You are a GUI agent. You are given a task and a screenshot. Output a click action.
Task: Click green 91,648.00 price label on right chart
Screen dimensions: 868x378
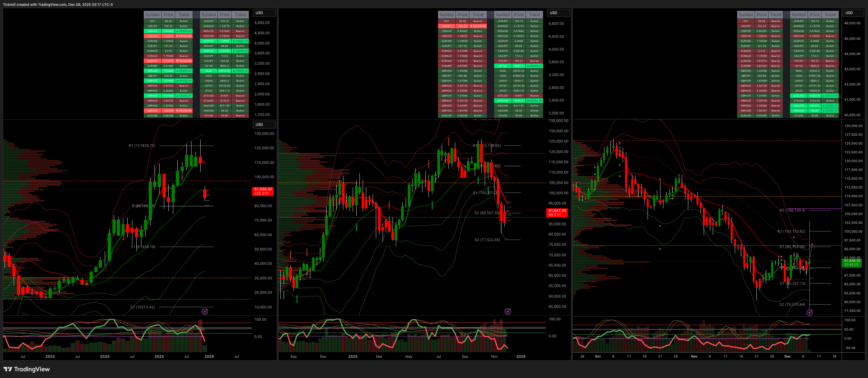(852, 263)
